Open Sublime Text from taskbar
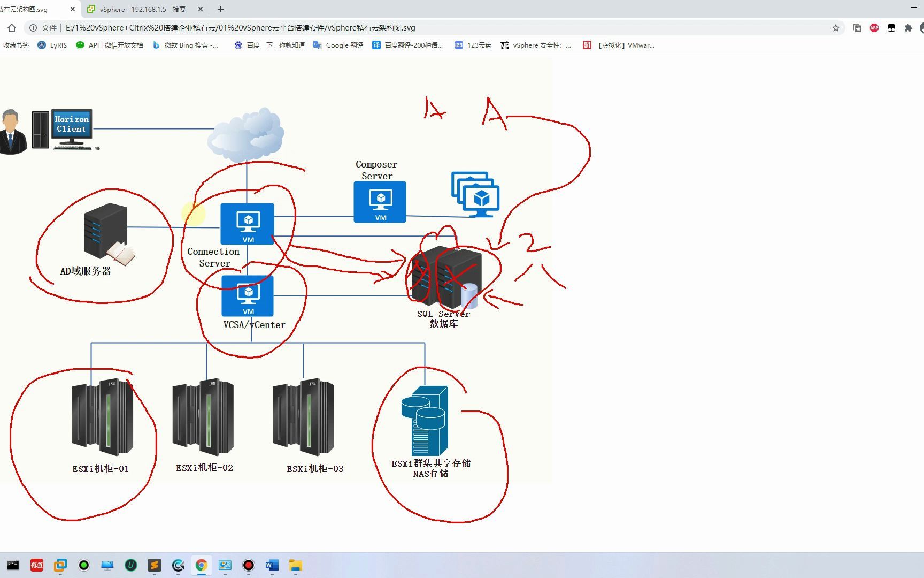This screenshot has width=924, height=578. coord(155,565)
